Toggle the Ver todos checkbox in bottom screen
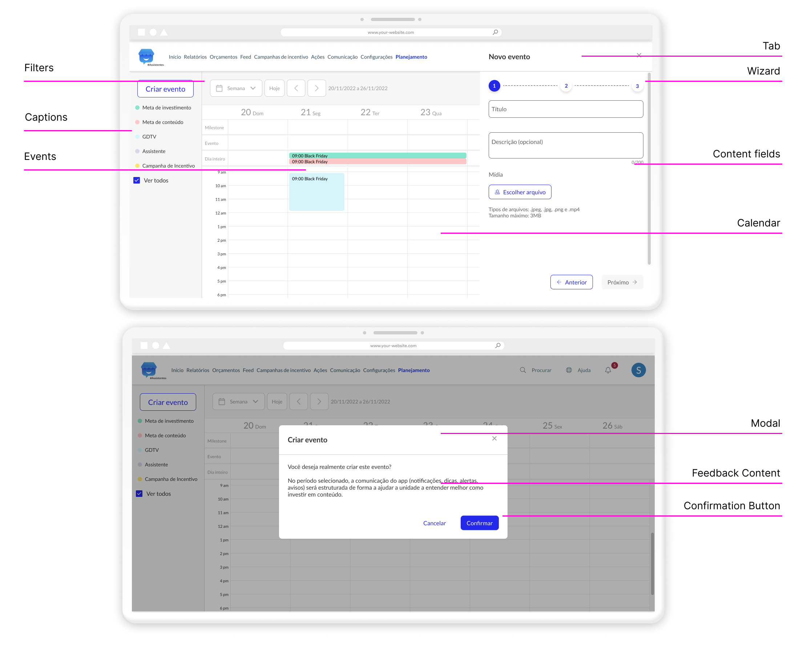 (140, 494)
